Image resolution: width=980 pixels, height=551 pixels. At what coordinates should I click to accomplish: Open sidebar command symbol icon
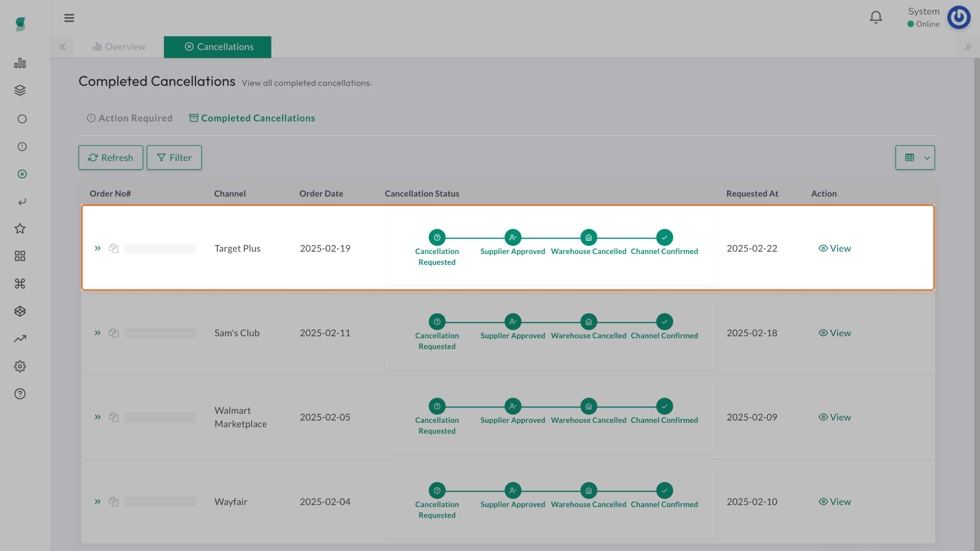pyautogui.click(x=20, y=284)
